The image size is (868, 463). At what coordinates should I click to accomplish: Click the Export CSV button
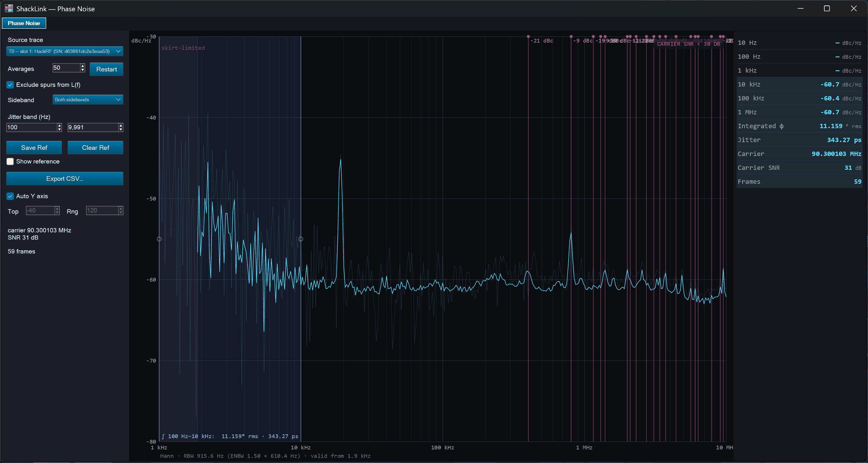[x=64, y=178]
